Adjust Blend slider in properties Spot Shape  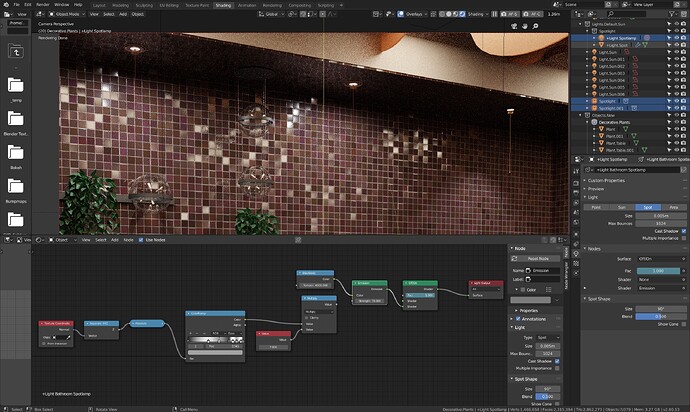pyautogui.click(x=661, y=316)
